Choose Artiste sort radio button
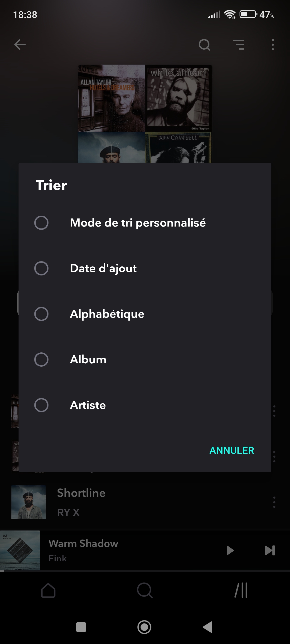 point(41,405)
